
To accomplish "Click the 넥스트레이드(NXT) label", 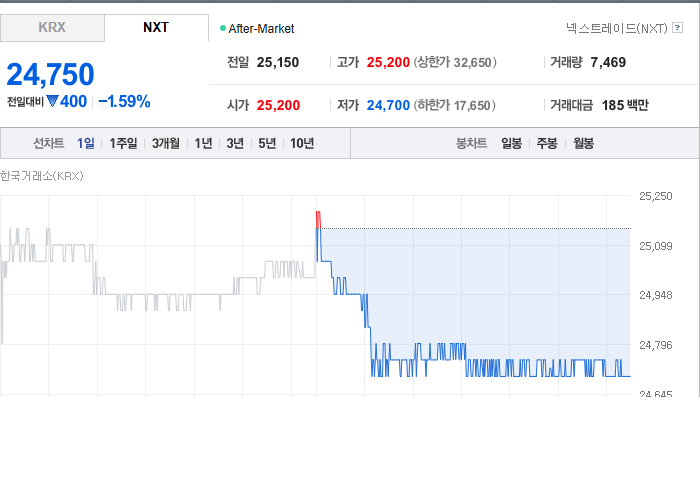I will coord(617,28).
